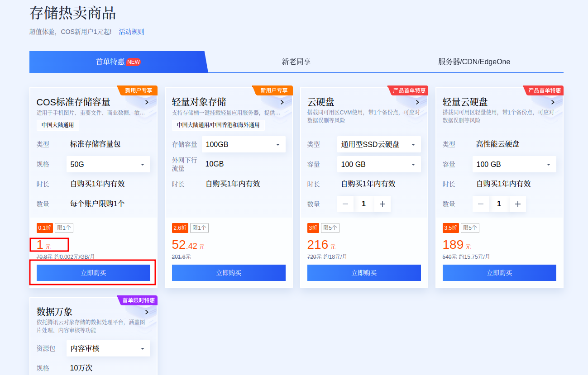Increase 轻量云硬盘 quantity with plus

tap(517, 204)
